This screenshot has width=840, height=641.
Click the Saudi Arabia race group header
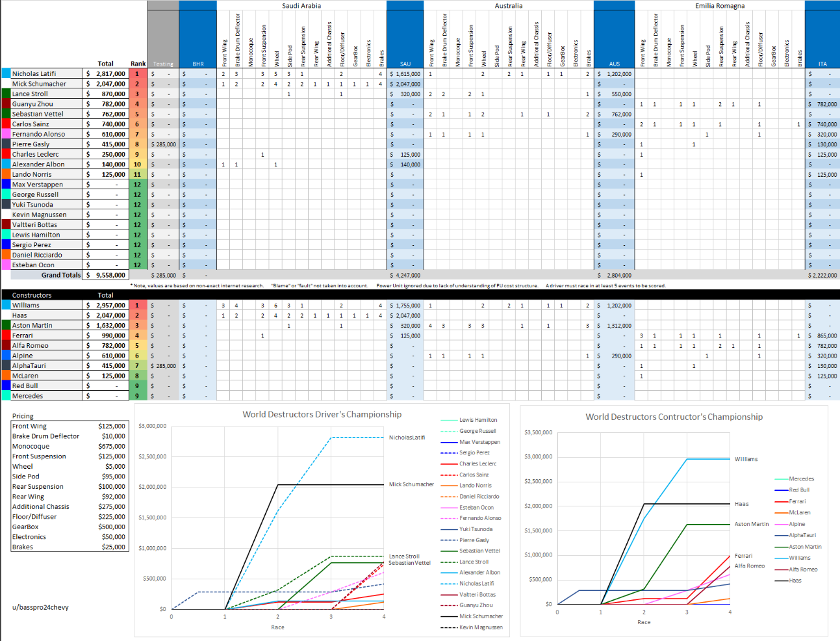tap(301, 6)
